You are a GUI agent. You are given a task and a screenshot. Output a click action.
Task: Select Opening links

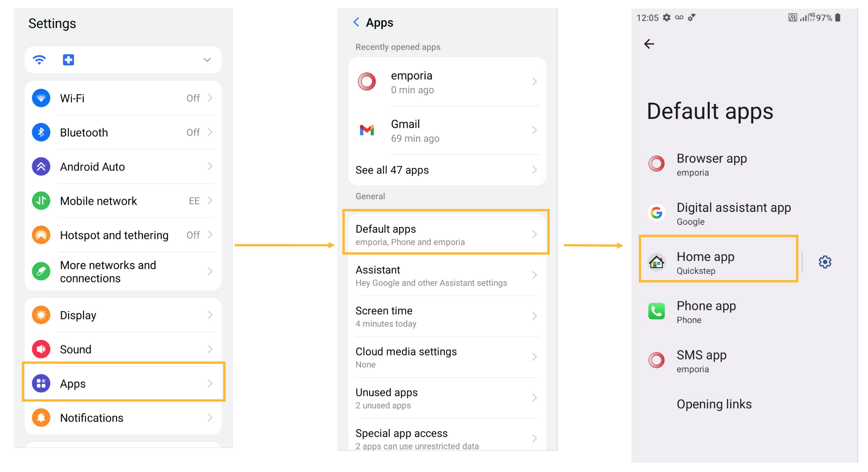[714, 404]
